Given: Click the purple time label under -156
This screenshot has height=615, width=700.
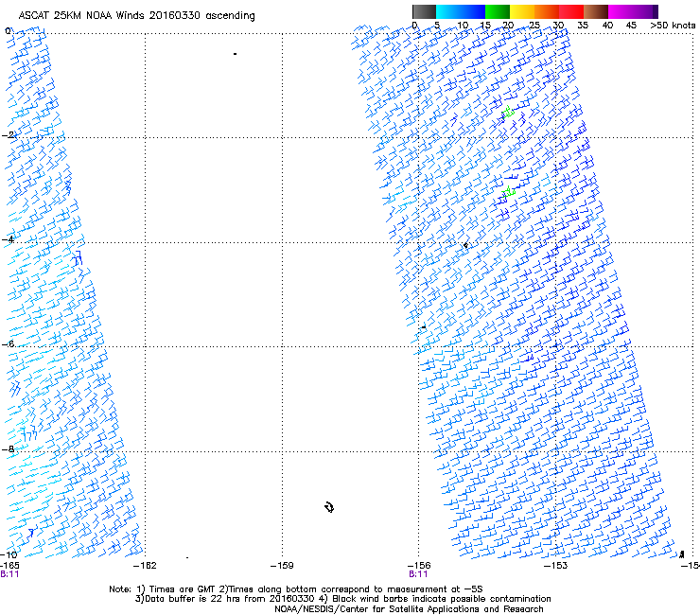Looking at the screenshot, I should (418, 574).
